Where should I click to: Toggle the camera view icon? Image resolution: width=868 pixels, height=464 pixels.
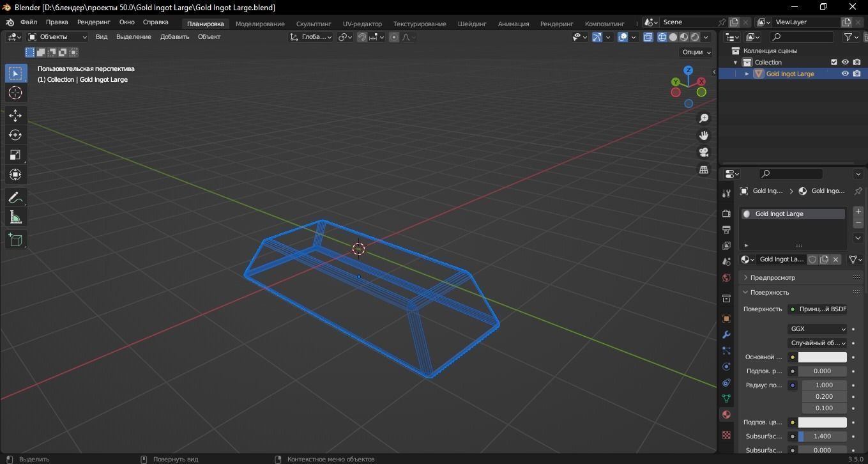[x=704, y=153]
